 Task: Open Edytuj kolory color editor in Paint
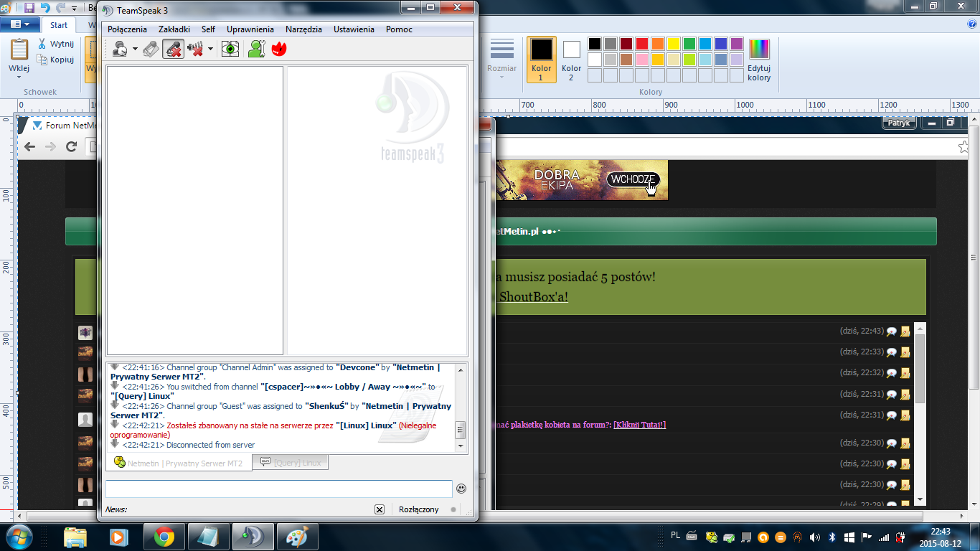(x=759, y=60)
